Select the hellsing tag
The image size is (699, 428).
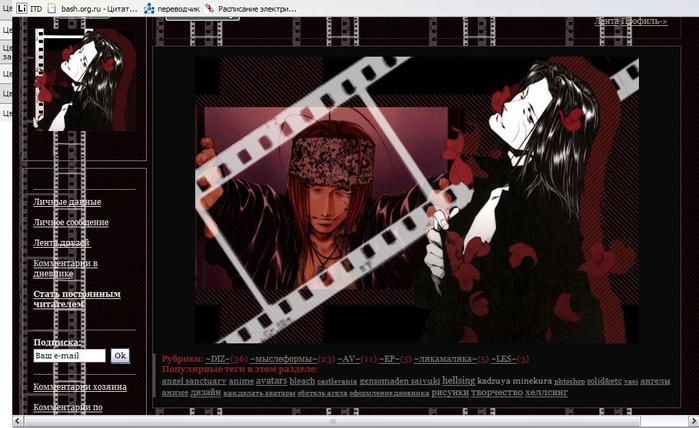click(x=459, y=380)
